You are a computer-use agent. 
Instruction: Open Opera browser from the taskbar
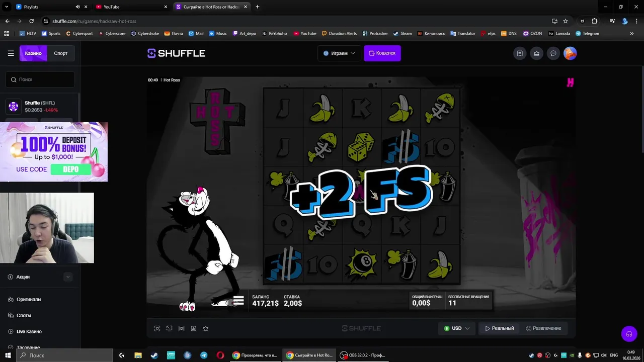[220, 355]
